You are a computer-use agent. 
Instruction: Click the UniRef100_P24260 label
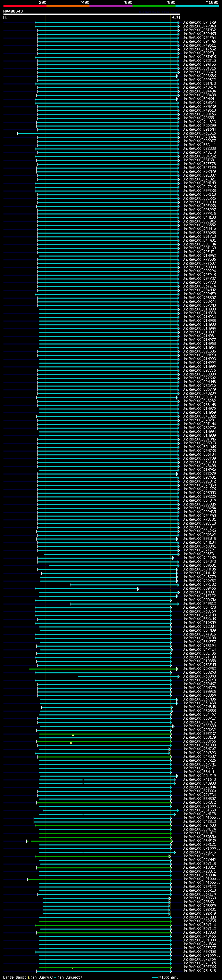[199, 531]
